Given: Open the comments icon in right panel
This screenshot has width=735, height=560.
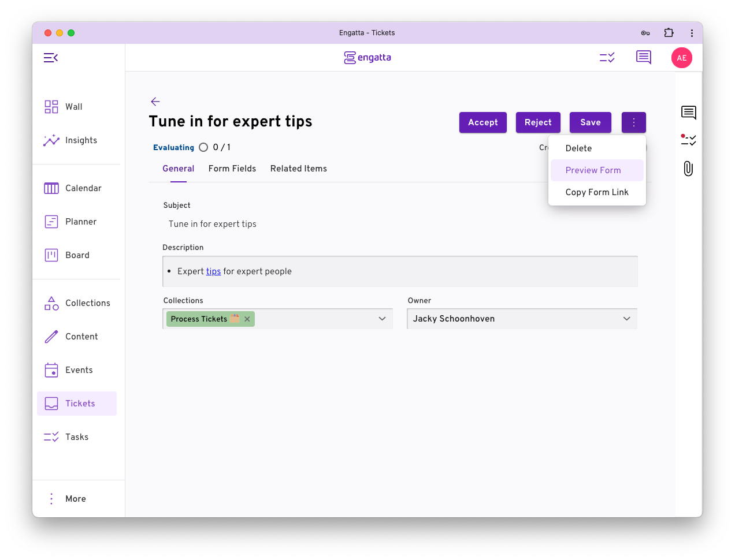Looking at the screenshot, I should point(688,113).
